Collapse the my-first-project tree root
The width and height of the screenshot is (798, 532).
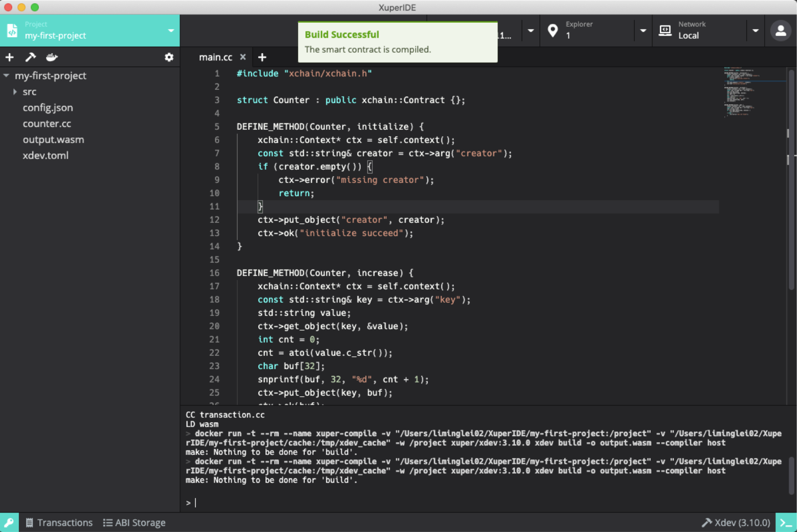(6, 75)
